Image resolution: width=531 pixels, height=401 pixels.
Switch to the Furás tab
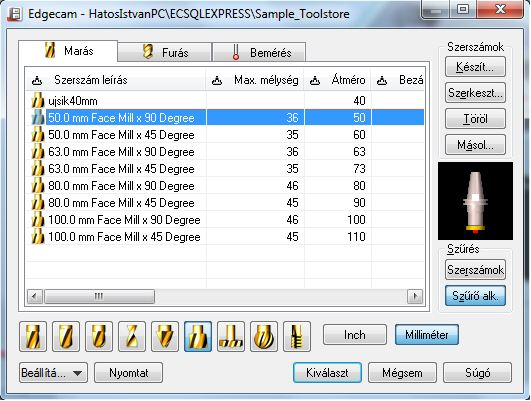pyautogui.click(x=165, y=52)
